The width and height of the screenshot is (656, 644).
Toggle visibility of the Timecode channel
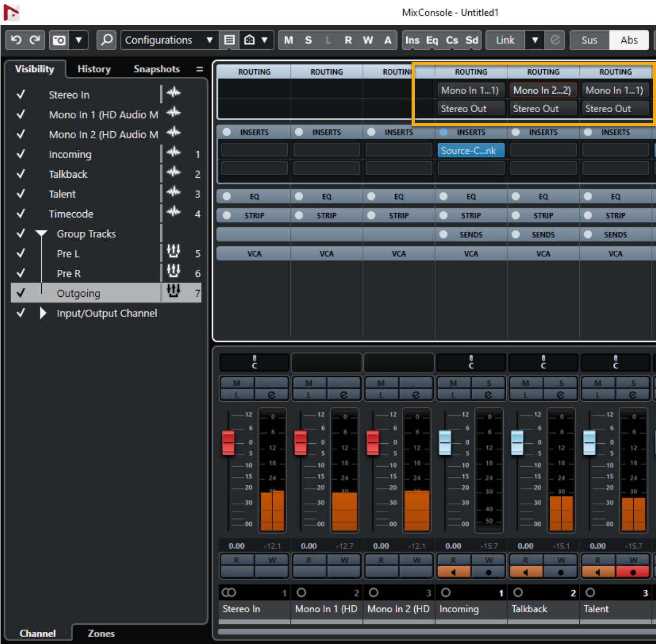[21, 214]
